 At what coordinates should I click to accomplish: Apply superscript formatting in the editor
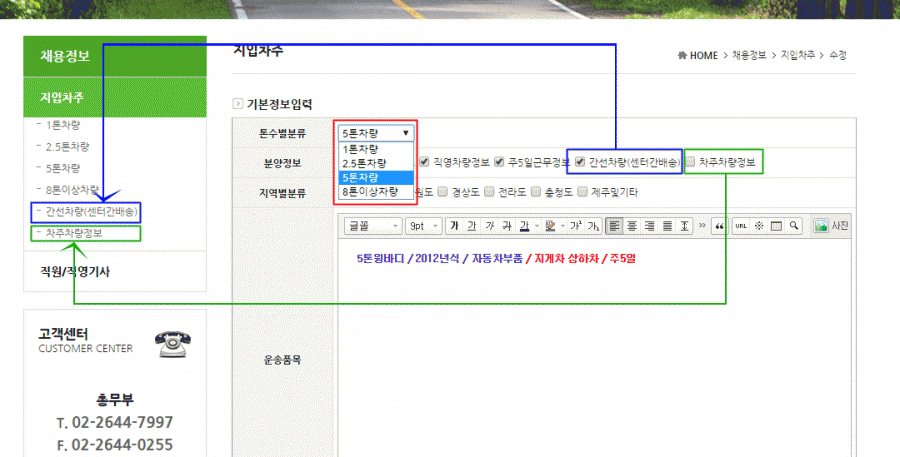pyautogui.click(x=576, y=226)
